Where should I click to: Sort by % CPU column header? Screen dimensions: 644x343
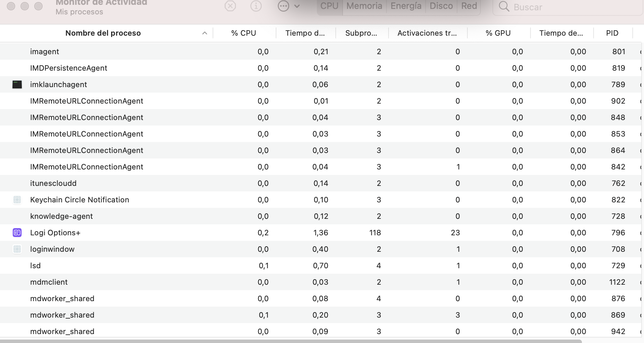243,33
